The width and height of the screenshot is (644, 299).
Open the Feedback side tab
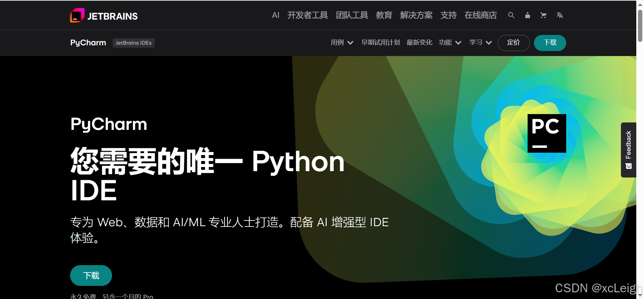(x=629, y=150)
